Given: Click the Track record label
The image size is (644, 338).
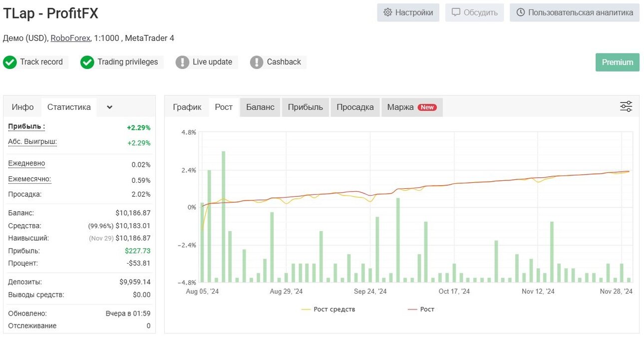Looking at the screenshot, I should pyautogui.click(x=41, y=62).
